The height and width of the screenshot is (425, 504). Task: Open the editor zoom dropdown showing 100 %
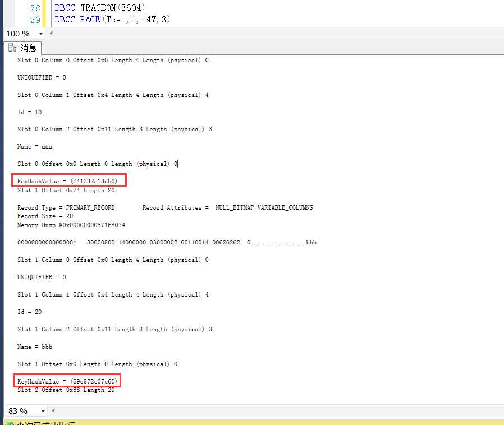pos(40,34)
